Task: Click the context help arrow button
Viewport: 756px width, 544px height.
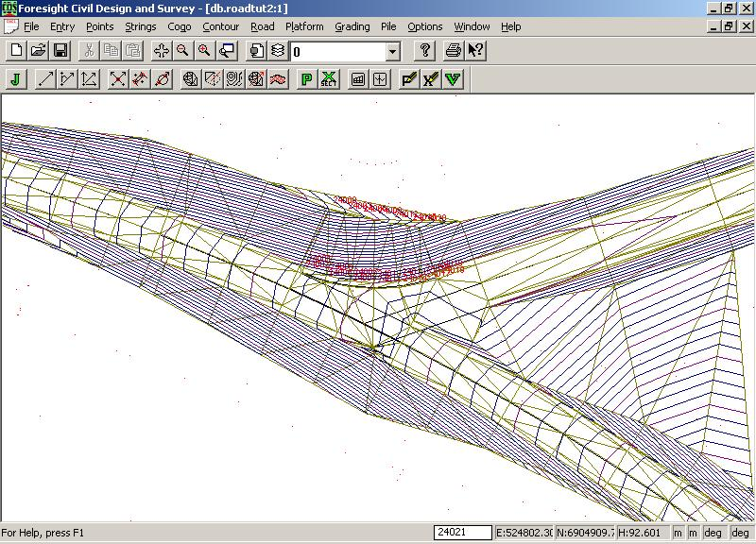Action: click(475, 51)
